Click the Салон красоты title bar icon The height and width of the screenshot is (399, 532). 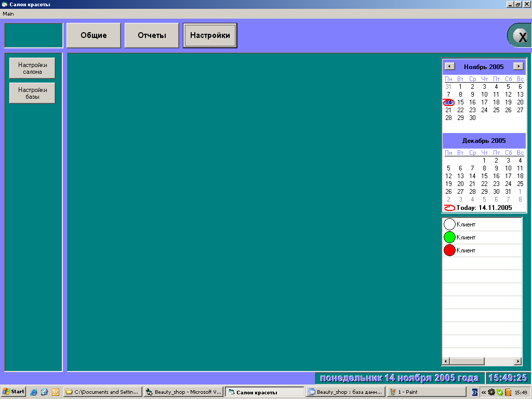click(4, 4)
